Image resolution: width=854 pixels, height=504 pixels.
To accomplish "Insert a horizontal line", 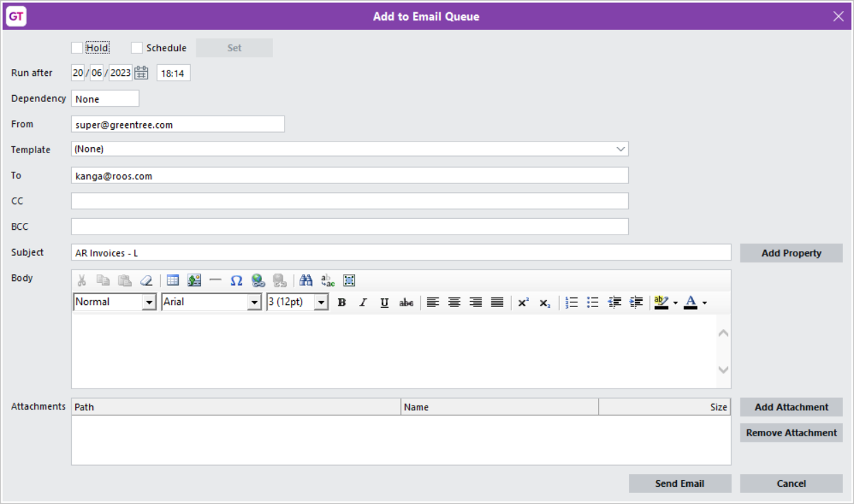I will pos(216,280).
